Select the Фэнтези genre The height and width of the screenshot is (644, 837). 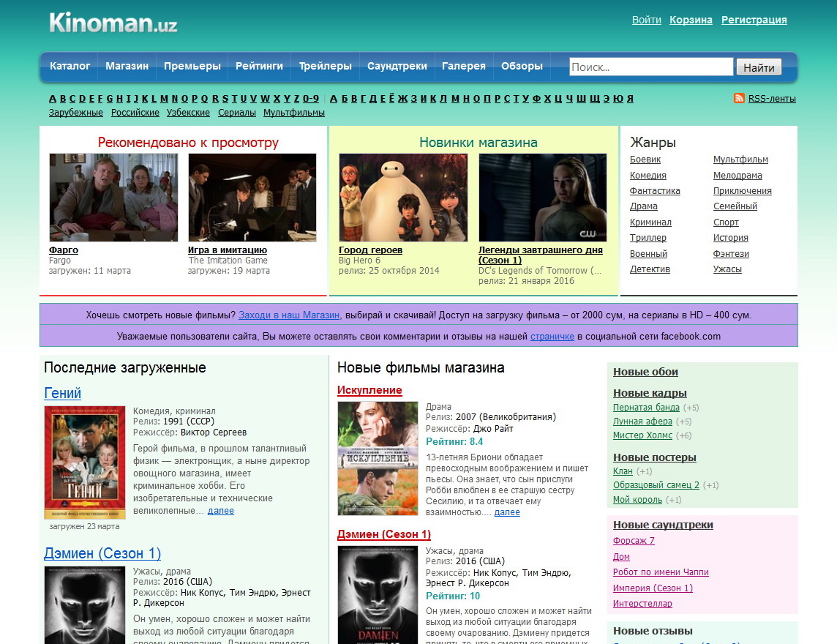[732, 254]
